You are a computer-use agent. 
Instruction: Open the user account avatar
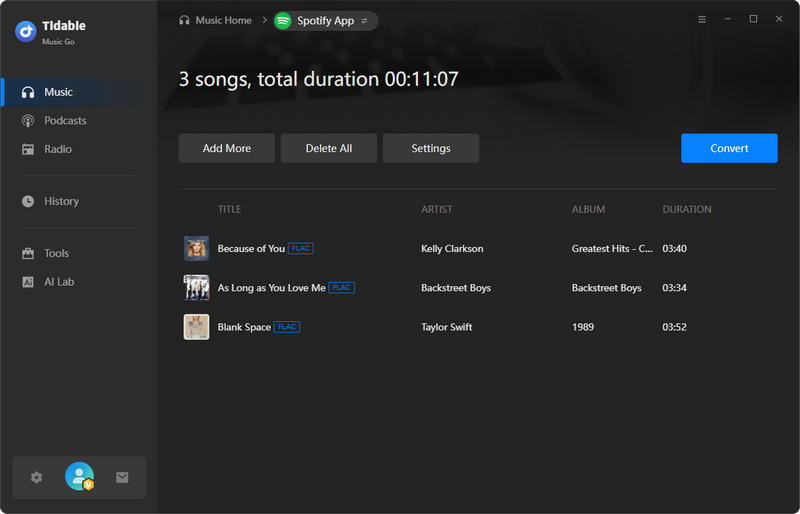(x=80, y=476)
